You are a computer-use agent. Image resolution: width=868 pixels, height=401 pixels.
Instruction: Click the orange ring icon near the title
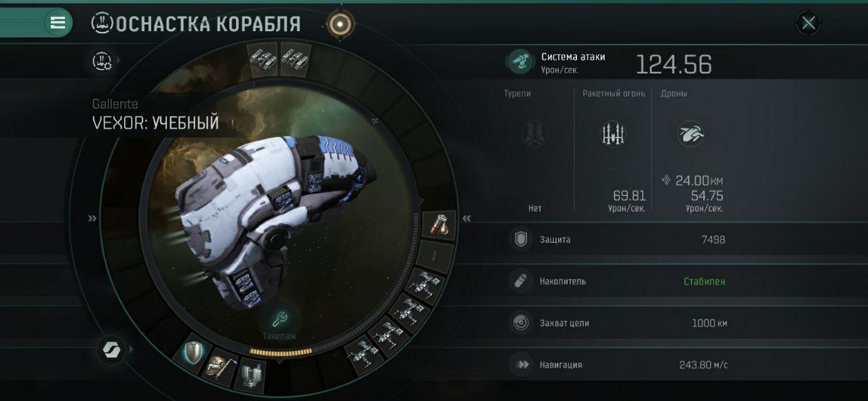(x=340, y=24)
